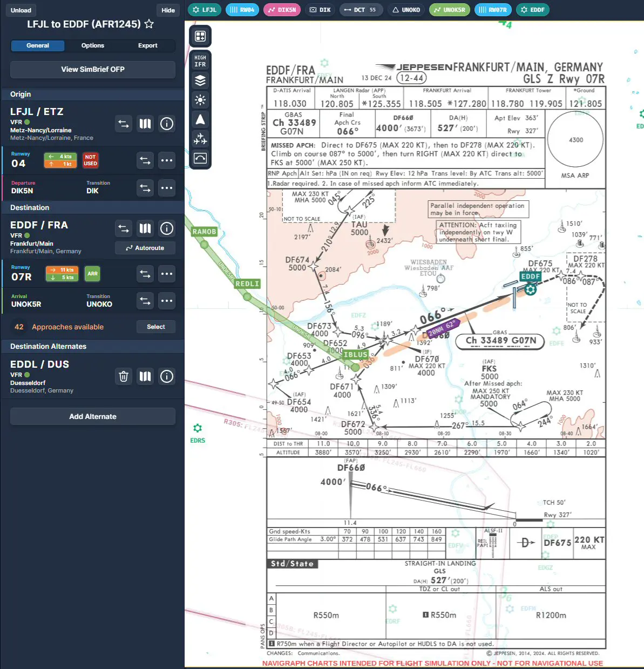This screenshot has height=669, width=644.
Task: Show info for LFJL / ETZ airport
Action: tap(167, 124)
